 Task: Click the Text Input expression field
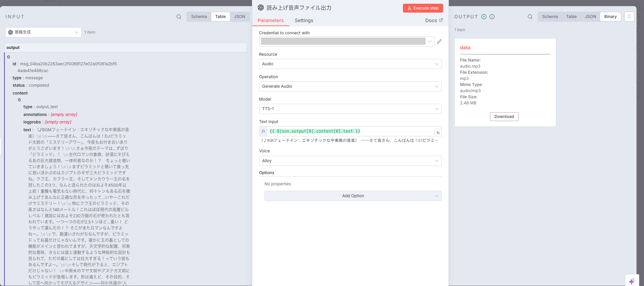tap(351, 131)
